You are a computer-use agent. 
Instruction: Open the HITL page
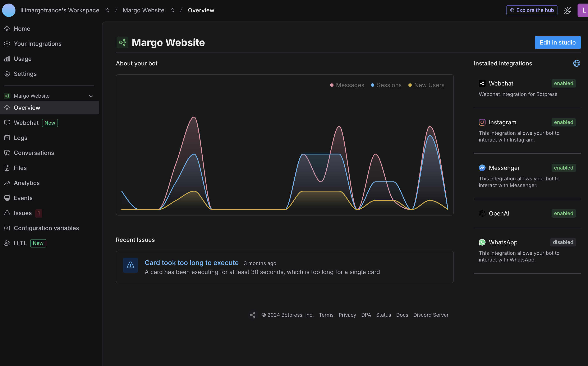click(x=49, y=243)
